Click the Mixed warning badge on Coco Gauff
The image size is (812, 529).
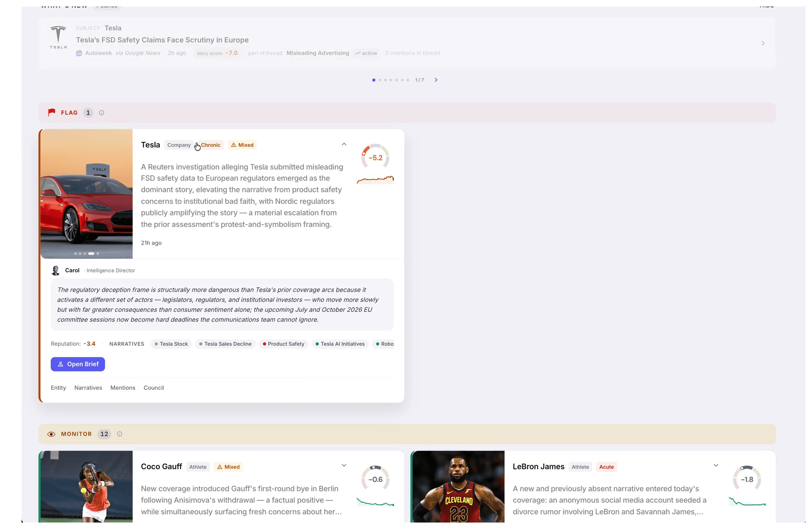tap(228, 467)
